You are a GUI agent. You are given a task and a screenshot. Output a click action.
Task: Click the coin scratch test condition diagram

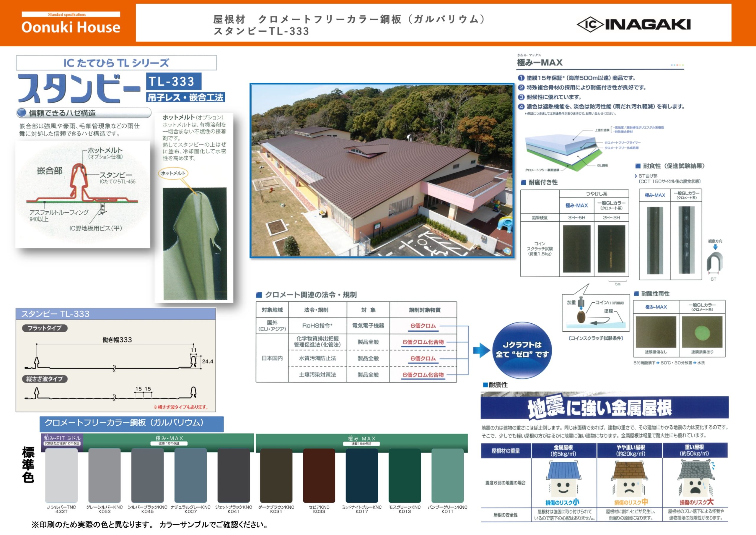click(x=596, y=313)
